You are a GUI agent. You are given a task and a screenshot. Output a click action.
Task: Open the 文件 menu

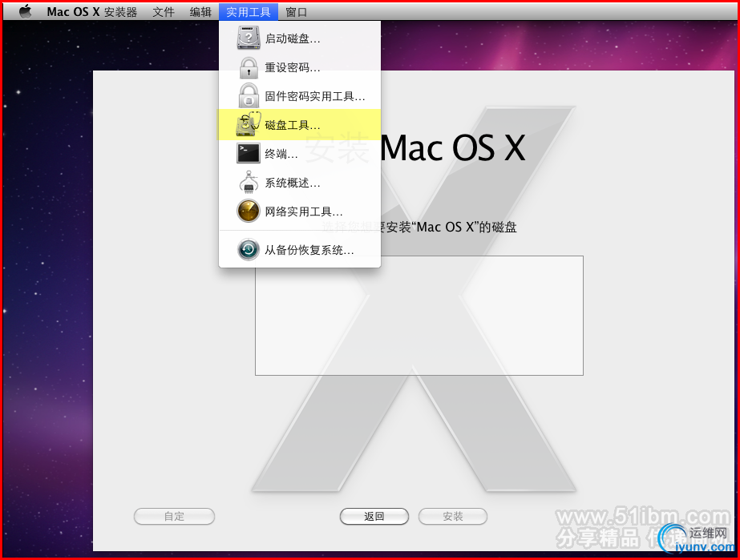click(164, 12)
